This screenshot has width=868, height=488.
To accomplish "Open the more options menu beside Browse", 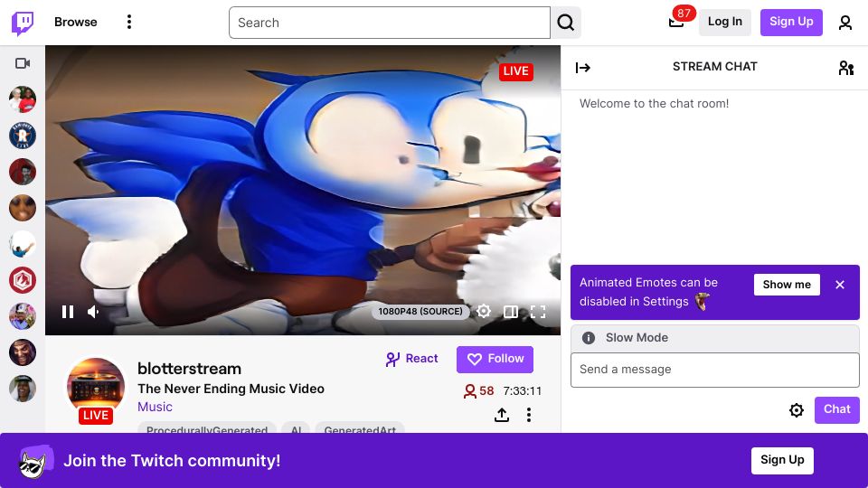I will 129,22.
